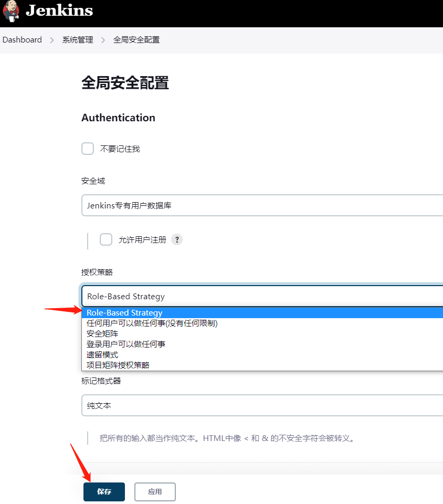The height and width of the screenshot is (504, 443).
Task: Click the Jenkins butler mascot icon
Action: [x=11, y=12]
